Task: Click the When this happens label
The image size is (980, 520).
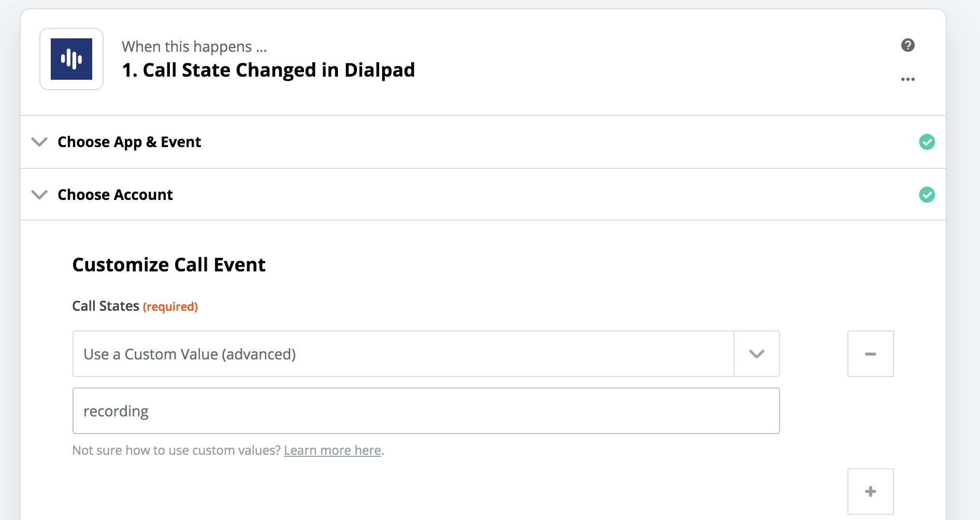Action: click(x=194, y=47)
